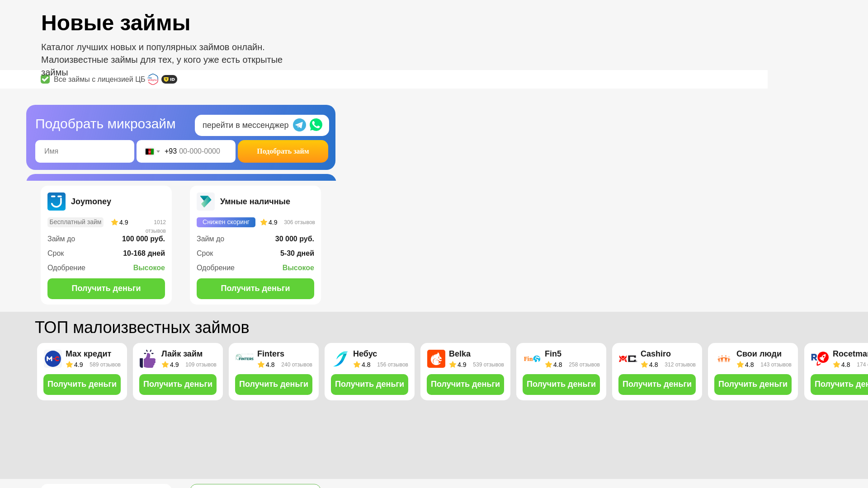The height and width of the screenshot is (488, 868).
Task: Click перейти в мессенджер label
Action: point(245,125)
